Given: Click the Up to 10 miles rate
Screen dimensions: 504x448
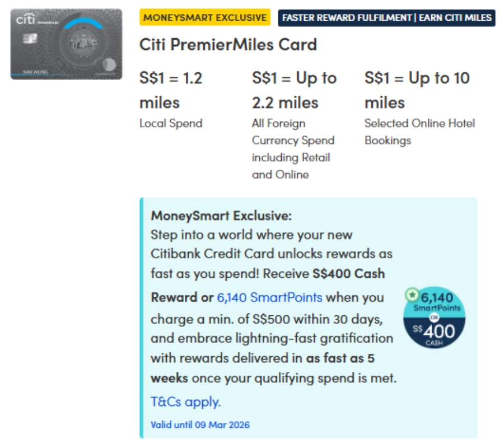Looking at the screenshot, I should (x=417, y=90).
